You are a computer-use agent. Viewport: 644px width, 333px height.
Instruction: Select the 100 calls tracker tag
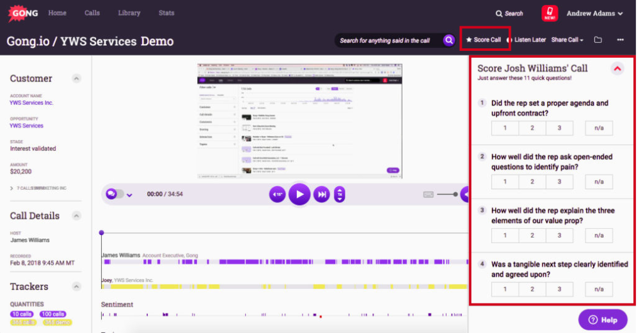(53, 314)
